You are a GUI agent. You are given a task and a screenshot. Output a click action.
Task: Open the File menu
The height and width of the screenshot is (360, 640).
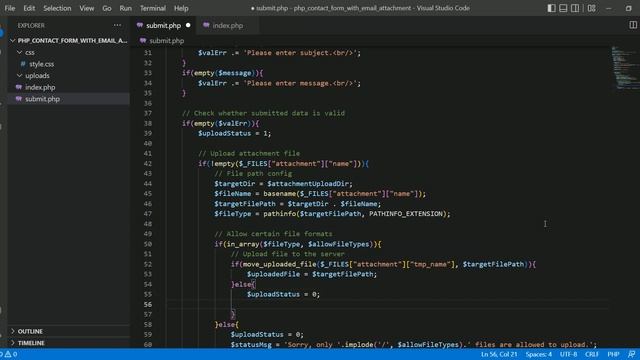(10, 8)
